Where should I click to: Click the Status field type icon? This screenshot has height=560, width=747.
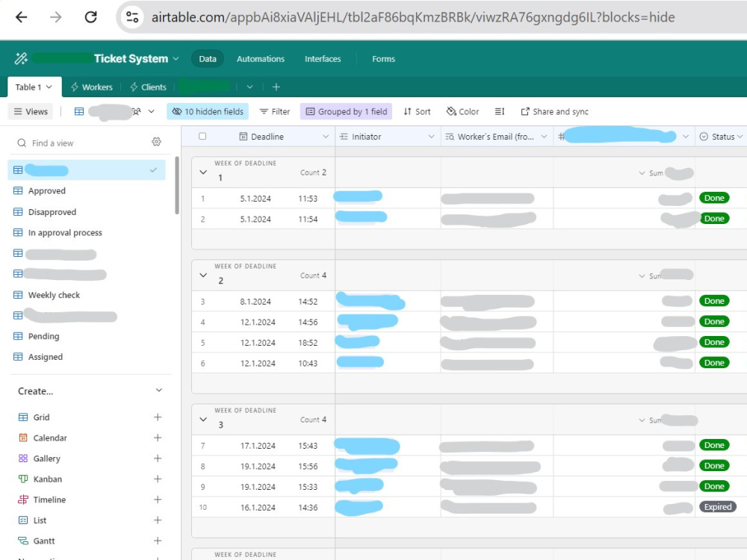704,137
